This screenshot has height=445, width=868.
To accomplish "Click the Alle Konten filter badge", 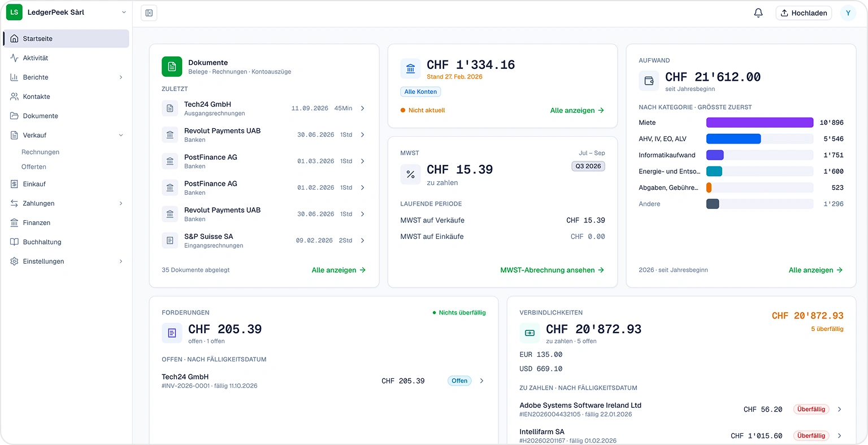I will pyautogui.click(x=420, y=91).
